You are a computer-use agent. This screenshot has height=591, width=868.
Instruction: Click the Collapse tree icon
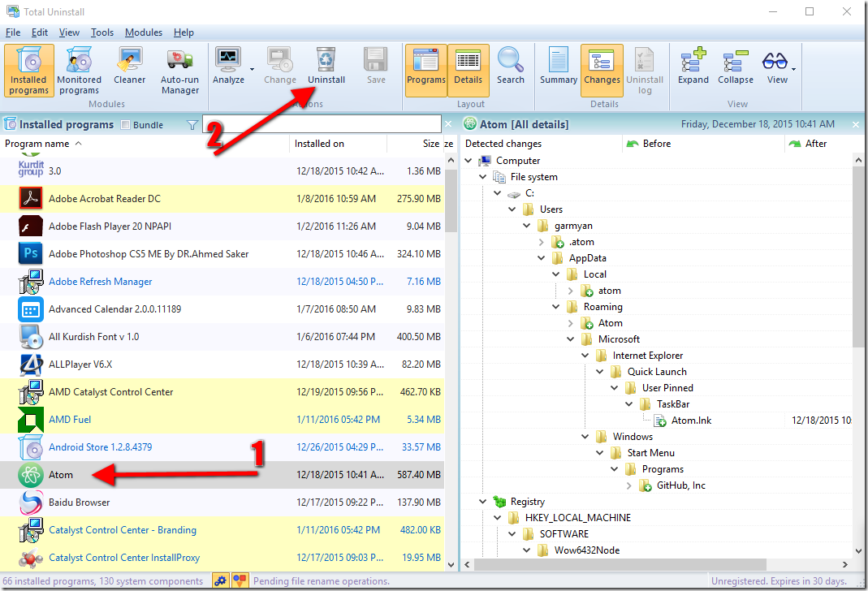pyautogui.click(x=736, y=60)
